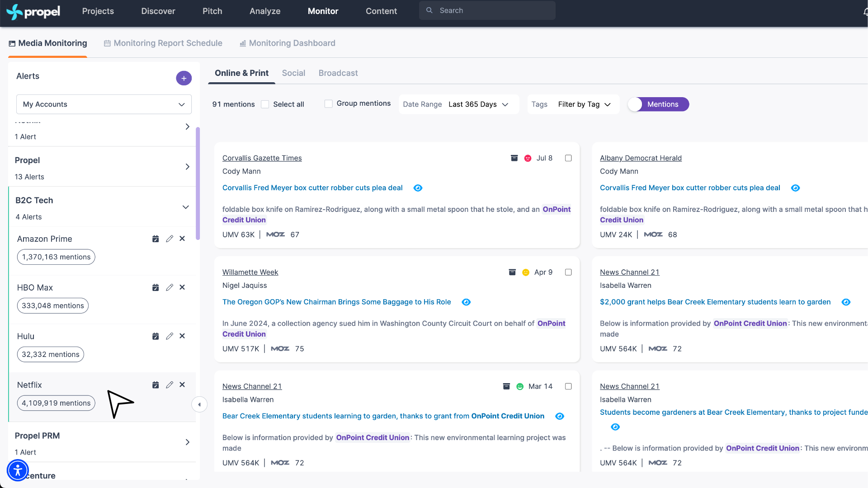Delete the Netflix alert
The image size is (868, 488).
[x=182, y=385]
